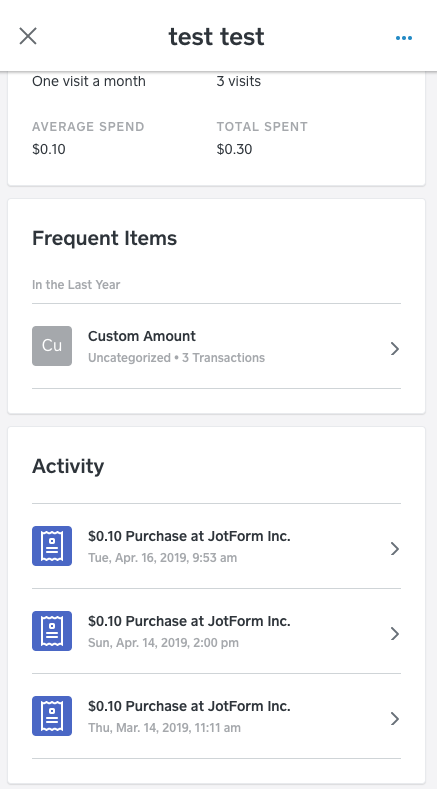Click the Average Spend $0.10 value
Screen dimensions: 437x789
pyautogui.click(x=49, y=149)
